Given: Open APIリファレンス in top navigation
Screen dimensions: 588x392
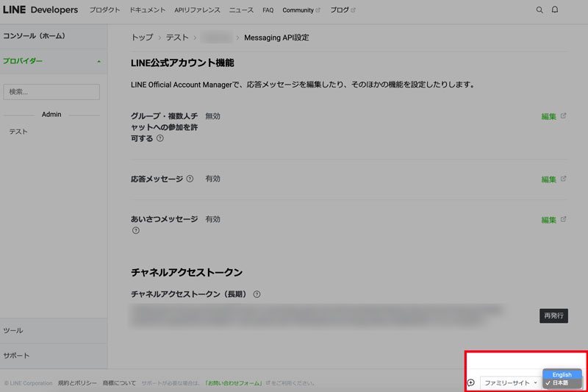Looking at the screenshot, I should [197, 10].
